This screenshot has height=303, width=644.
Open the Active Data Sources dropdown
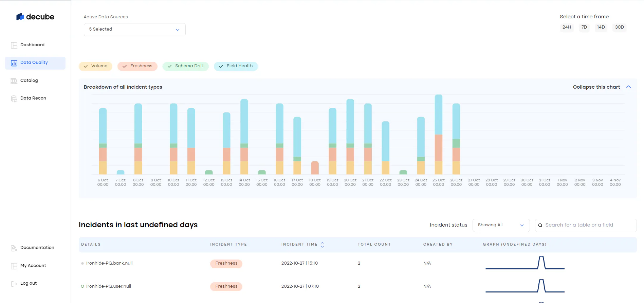click(x=135, y=30)
